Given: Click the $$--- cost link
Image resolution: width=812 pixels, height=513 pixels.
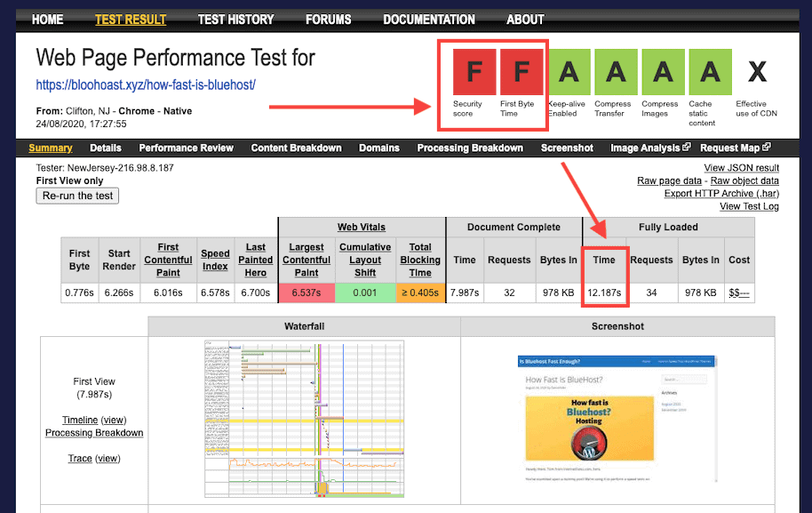Looking at the screenshot, I should pyautogui.click(x=739, y=293).
